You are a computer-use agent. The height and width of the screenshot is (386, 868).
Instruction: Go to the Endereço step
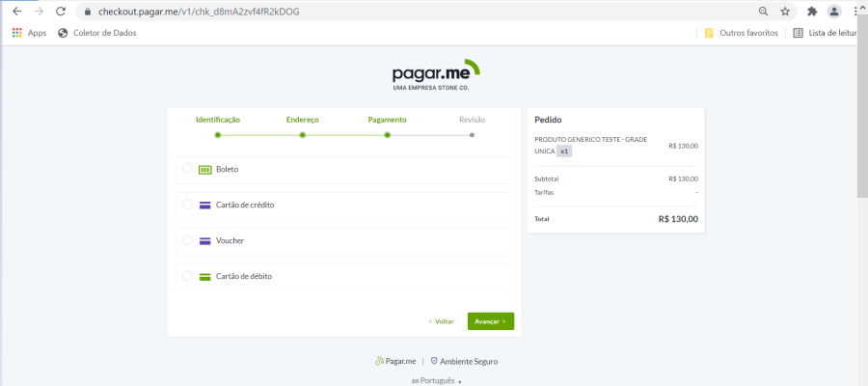tap(302, 120)
